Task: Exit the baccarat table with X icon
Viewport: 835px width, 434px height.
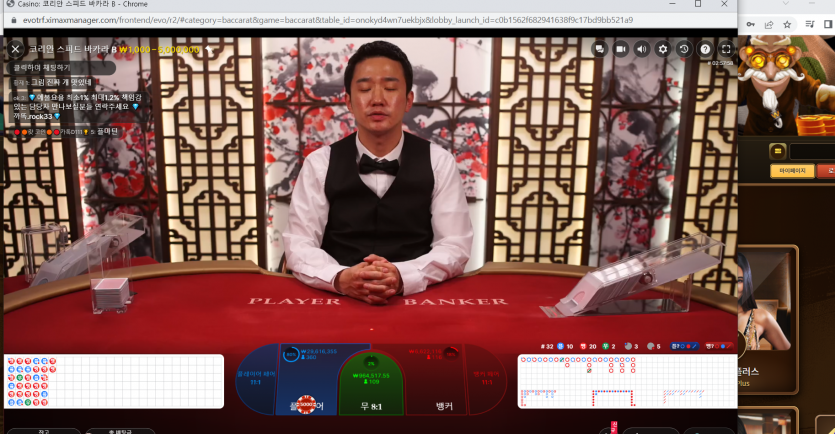Action: pos(15,49)
